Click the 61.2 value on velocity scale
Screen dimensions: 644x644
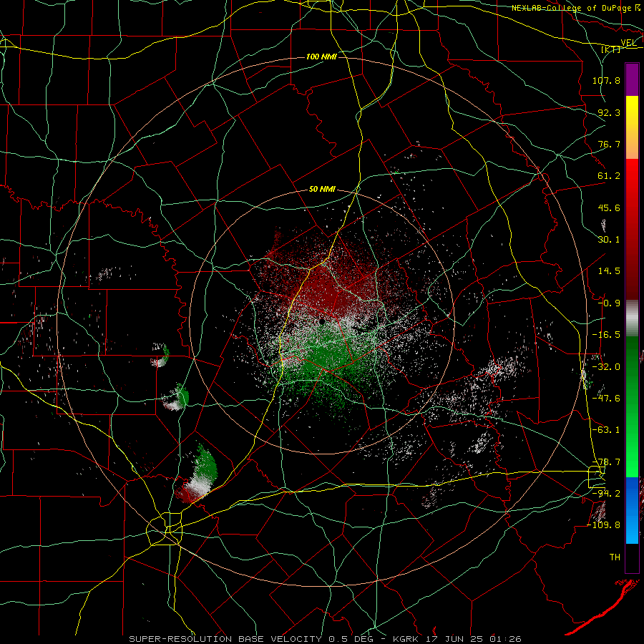609,176
